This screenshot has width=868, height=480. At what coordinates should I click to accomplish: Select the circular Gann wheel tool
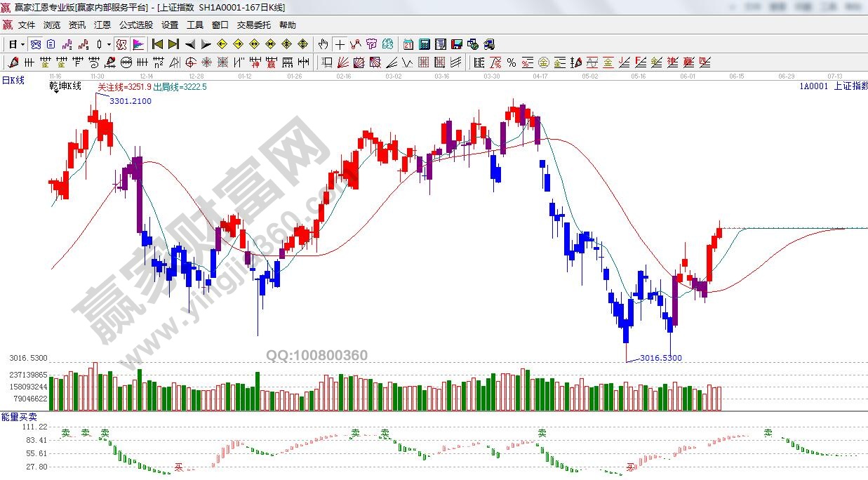(127, 62)
